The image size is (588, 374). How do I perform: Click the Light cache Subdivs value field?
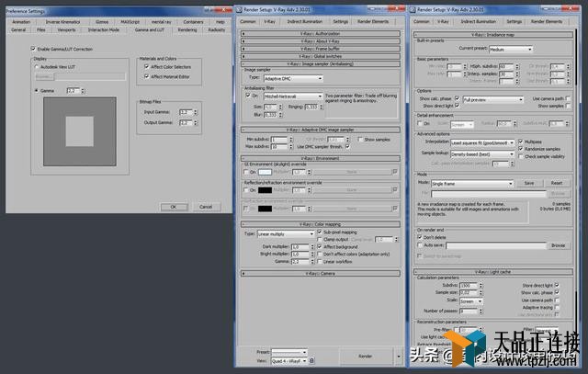(469, 285)
